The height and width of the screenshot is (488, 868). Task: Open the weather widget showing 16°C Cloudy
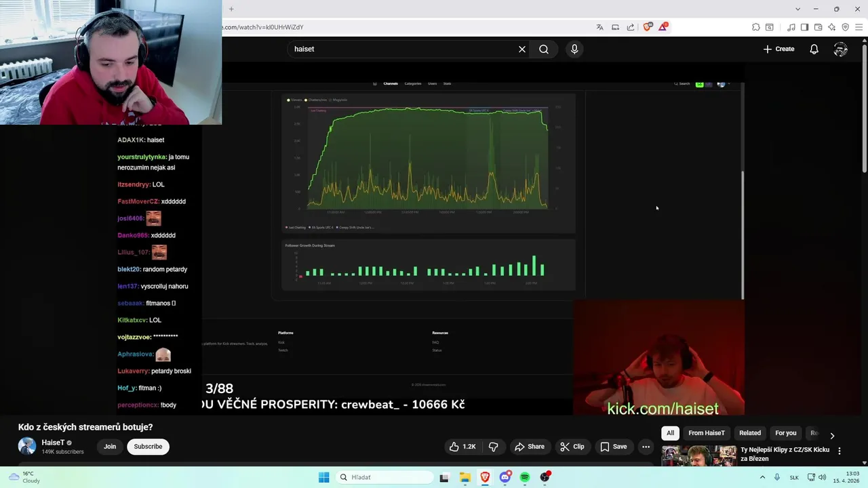(x=23, y=477)
